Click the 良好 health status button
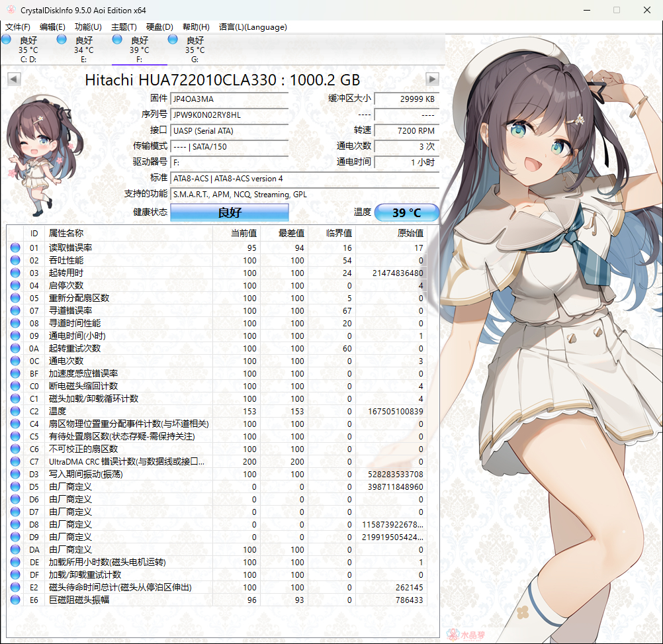This screenshot has width=663, height=644. [x=230, y=212]
